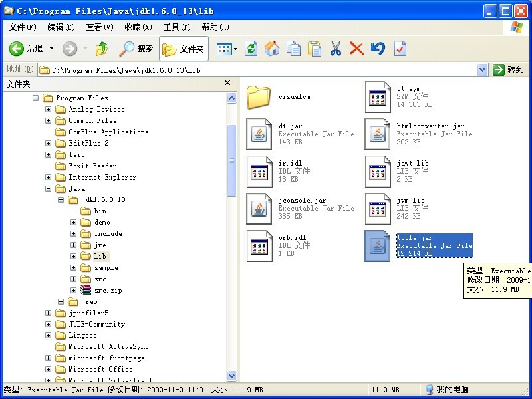Collapse the Program Files tree node
The image size is (532, 399).
[x=35, y=98]
